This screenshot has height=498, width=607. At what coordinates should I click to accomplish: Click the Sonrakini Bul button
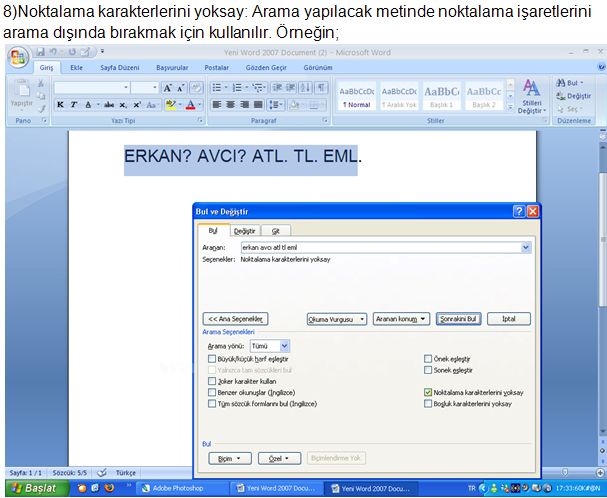point(459,319)
